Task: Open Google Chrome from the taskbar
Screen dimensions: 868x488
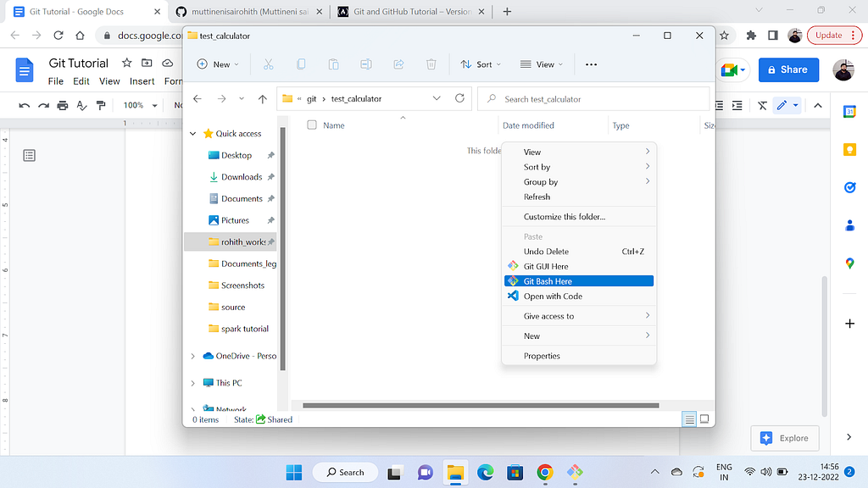Action: (545, 472)
